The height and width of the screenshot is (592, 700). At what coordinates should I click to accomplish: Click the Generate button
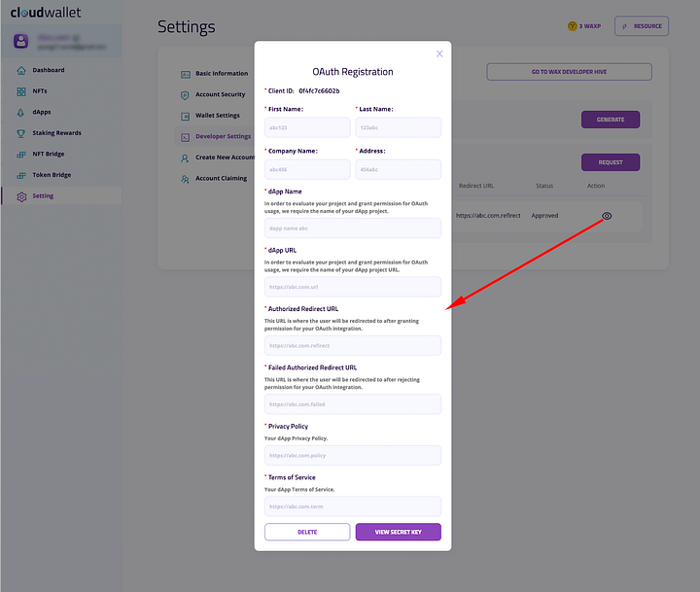tap(611, 120)
